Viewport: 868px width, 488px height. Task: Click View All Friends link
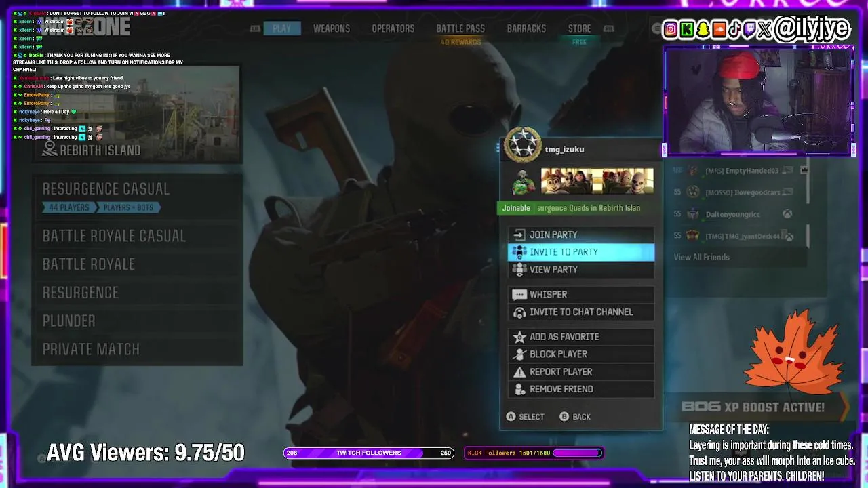tap(701, 257)
